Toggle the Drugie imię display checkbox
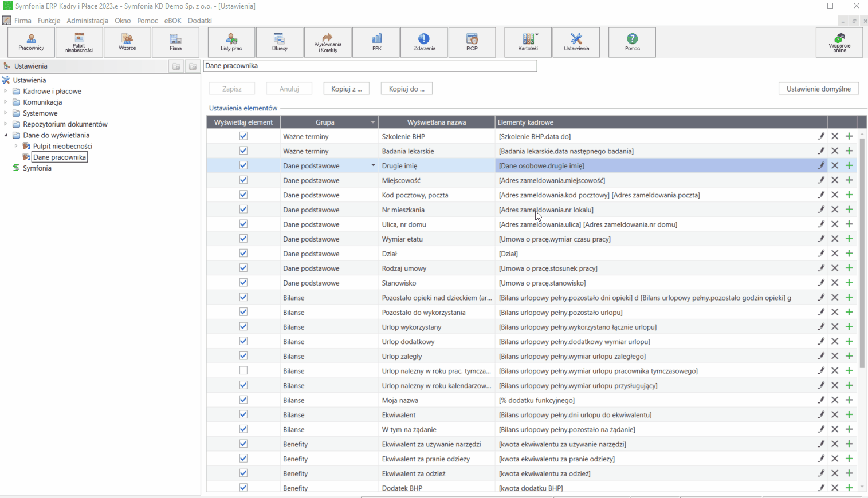The width and height of the screenshot is (868, 498). [243, 165]
